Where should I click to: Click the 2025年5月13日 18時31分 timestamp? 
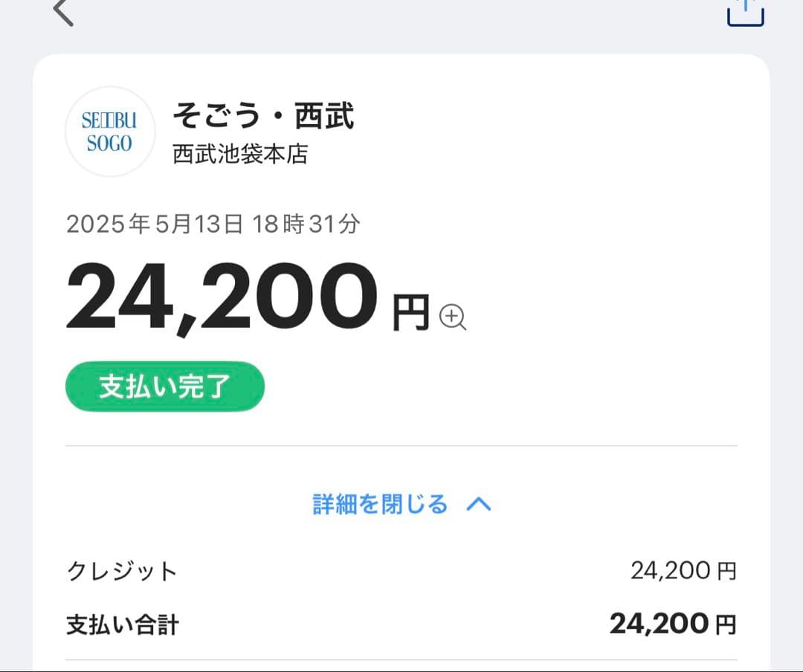point(213,224)
